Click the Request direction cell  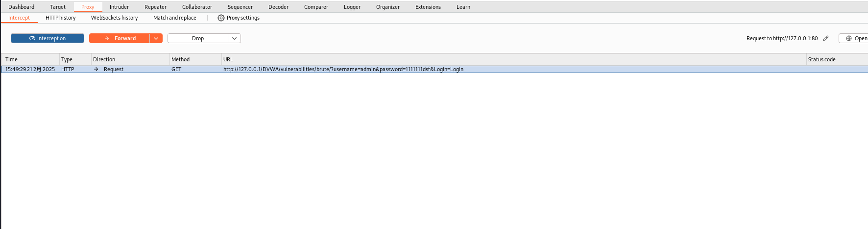[130, 69]
